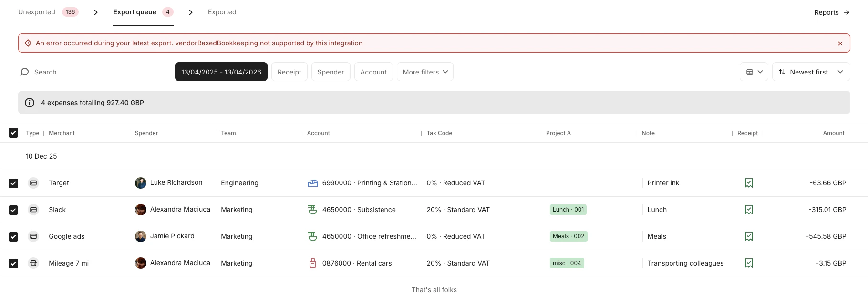
Task: Click Luke Richardson's avatar
Action: click(141, 183)
